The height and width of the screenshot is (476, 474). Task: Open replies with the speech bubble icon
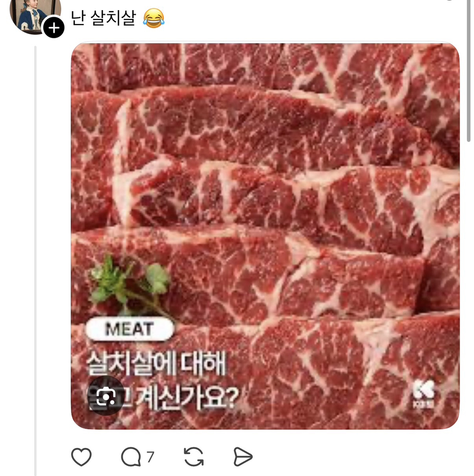[x=131, y=457]
